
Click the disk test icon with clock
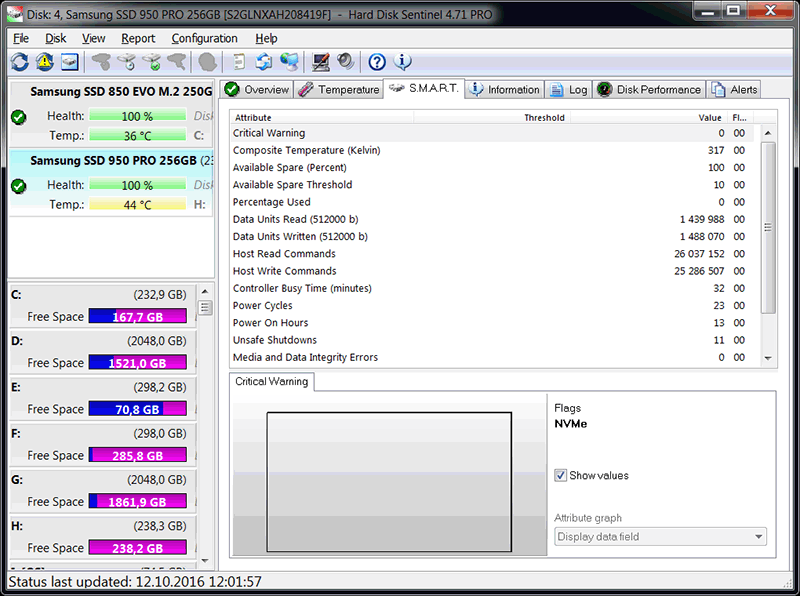[x=127, y=62]
